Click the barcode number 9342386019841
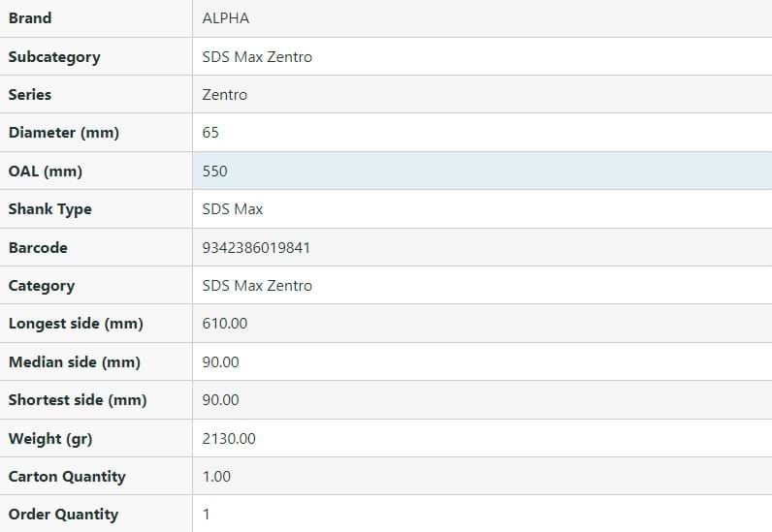The width and height of the screenshot is (772, 532). pyautogui.click(x=256, y=248)
